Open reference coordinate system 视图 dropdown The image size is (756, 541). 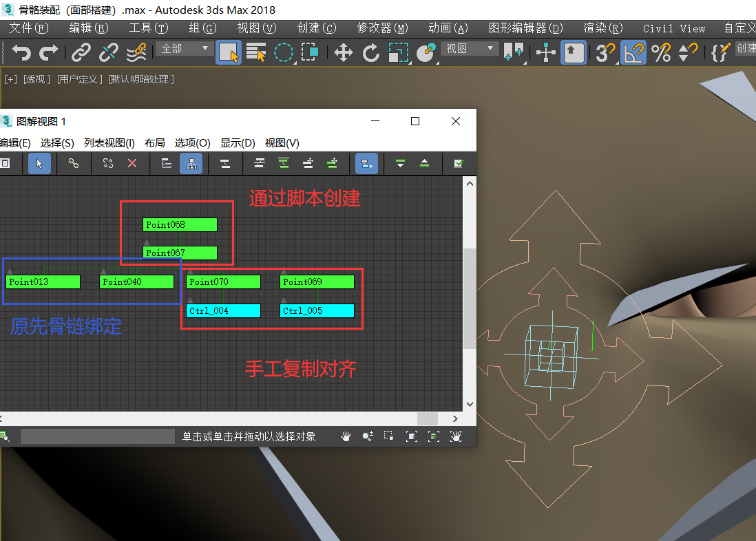point(470,49)
